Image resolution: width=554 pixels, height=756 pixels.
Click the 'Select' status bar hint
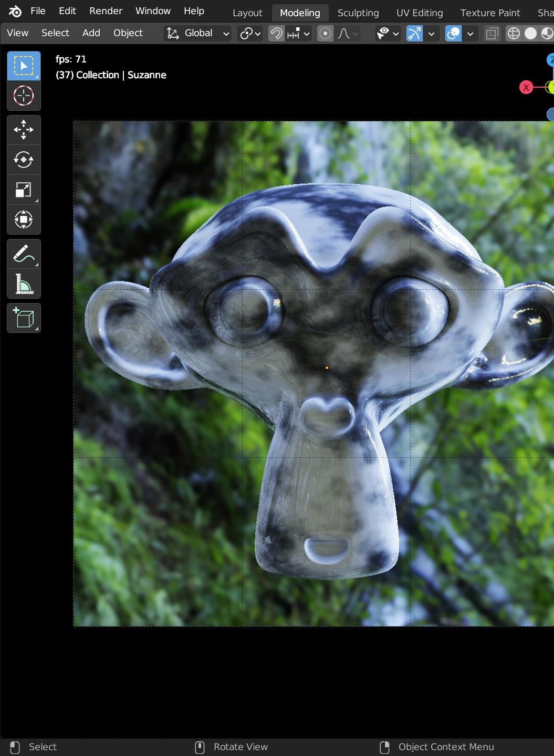pos(43,747)
